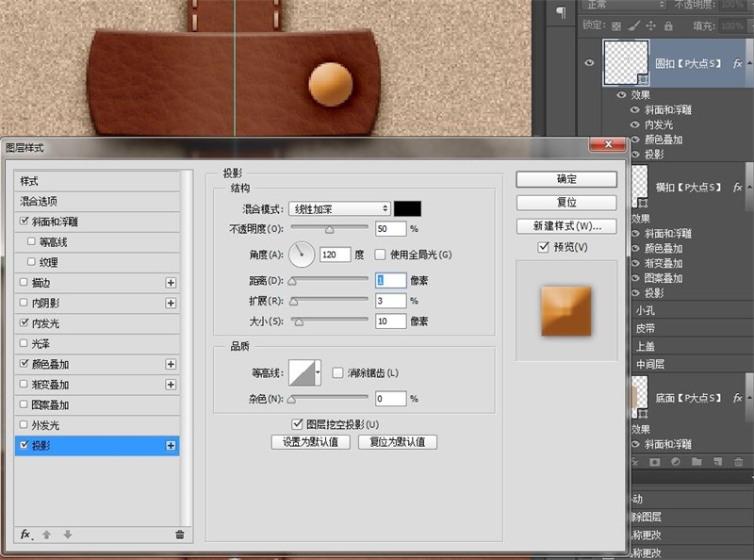The height and width of the screenshot is (560, 754).
Task: Check the 消除锯齿 checkbox
Action: (x=337, y=372)
